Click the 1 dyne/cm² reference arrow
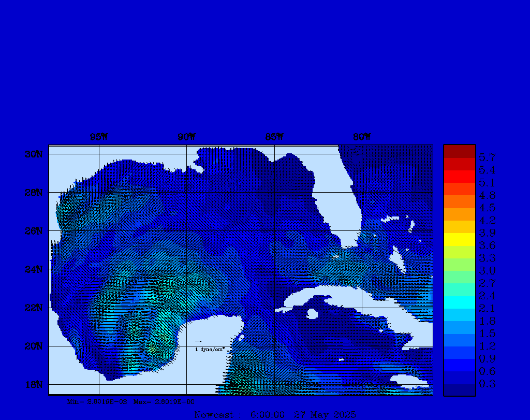530x420 pixels. click(x=198, y=341)
